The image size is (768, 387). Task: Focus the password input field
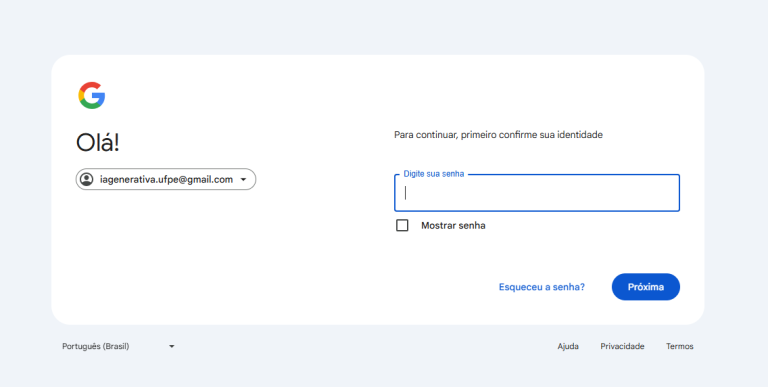click(537, 193)
